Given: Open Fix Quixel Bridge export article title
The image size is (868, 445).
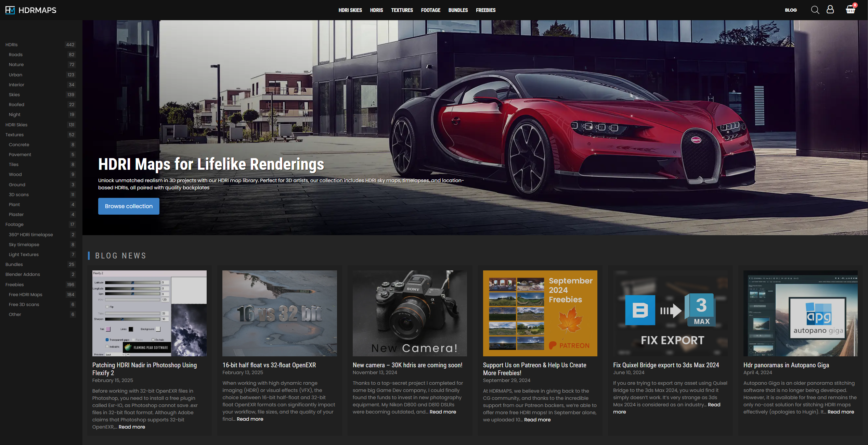Looking at the screenshot, I should (x=666, y=365).
